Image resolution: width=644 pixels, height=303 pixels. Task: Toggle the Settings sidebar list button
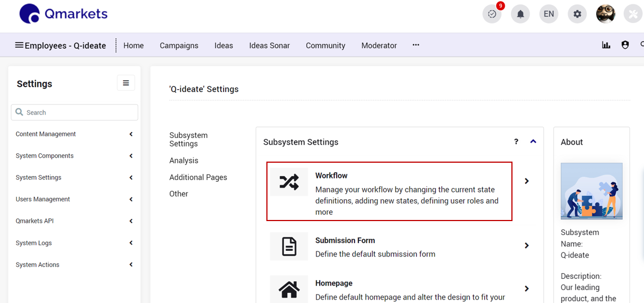(x=126, y=83)
